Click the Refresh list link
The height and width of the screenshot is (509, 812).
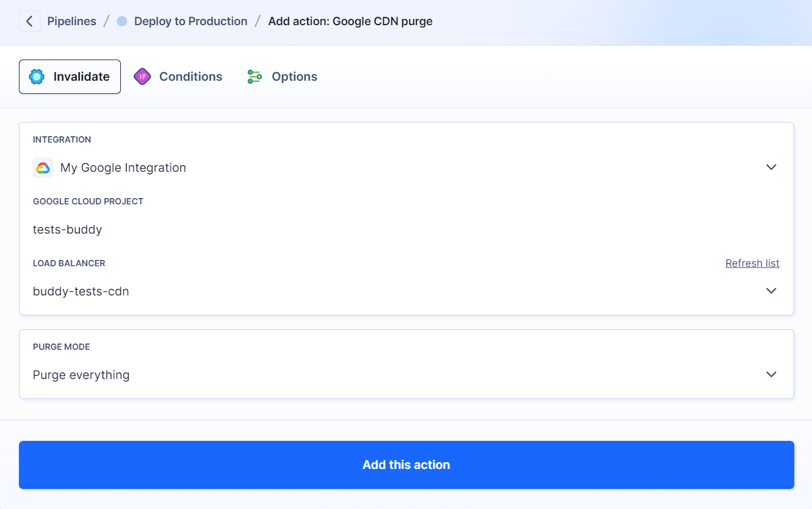752,263
